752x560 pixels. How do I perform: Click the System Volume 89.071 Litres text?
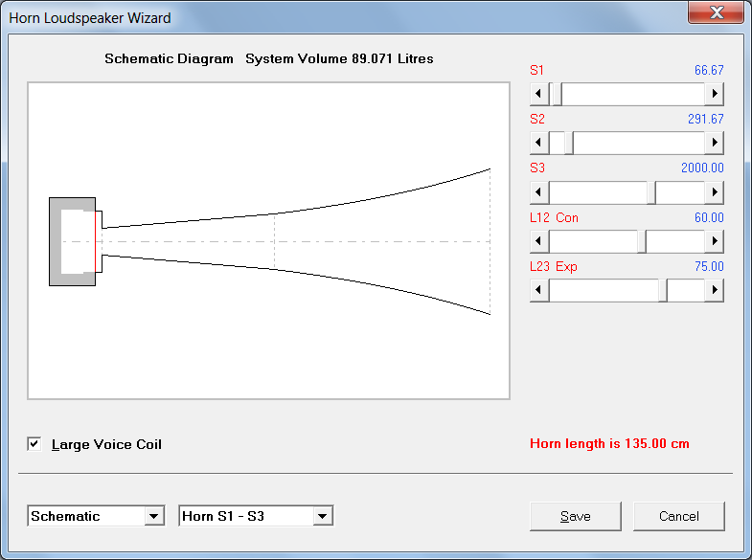[x=339, y=58]
